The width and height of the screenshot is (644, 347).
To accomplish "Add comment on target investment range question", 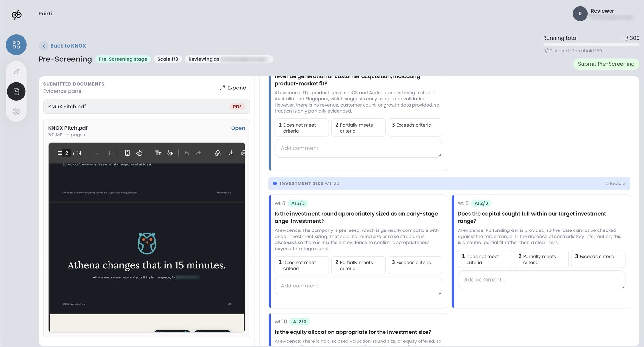I will 541,280.
